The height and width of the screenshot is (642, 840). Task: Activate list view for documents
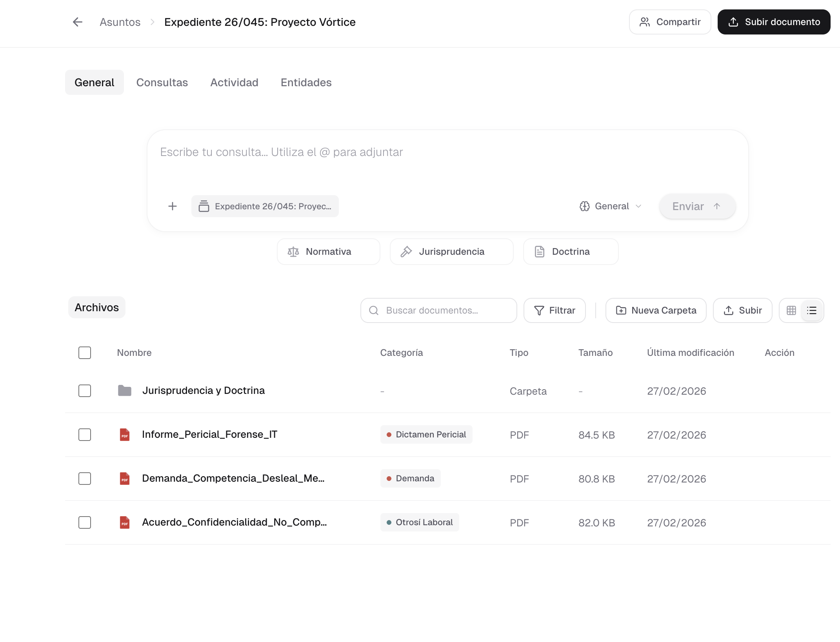pyautogui.click(x=811, y=310)
